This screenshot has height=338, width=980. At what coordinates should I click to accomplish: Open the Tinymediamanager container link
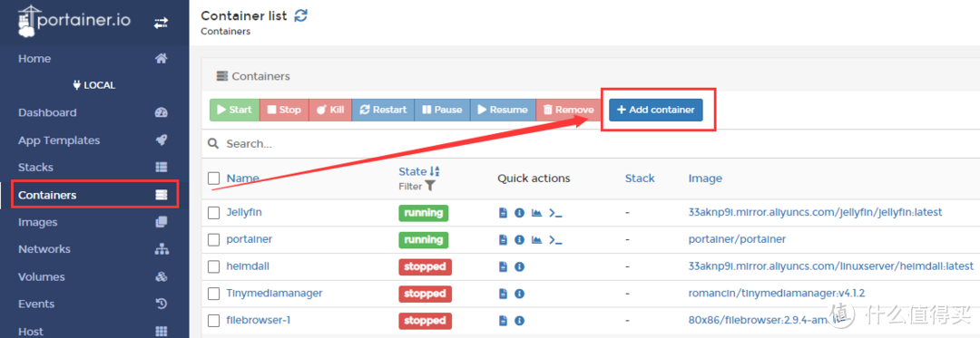[x=274, y=294]
